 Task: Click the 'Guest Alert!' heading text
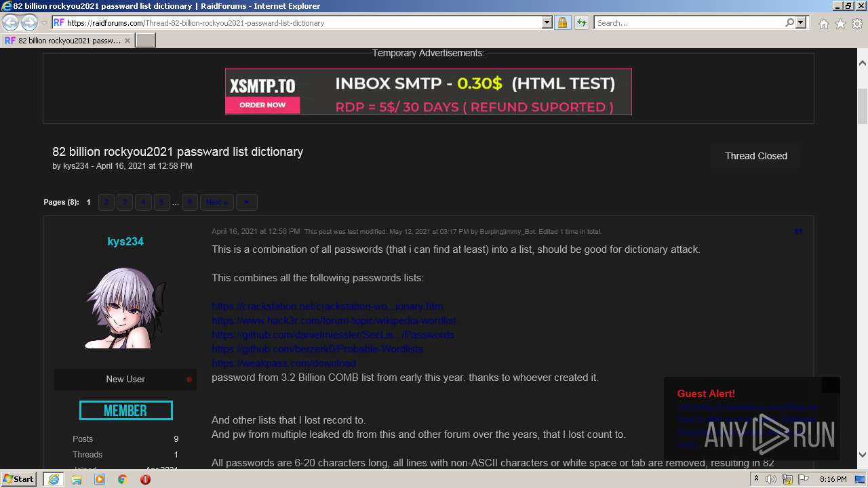[706, 394]
